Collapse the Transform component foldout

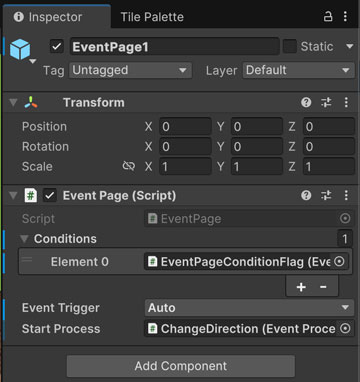click(x=13, y=102)
